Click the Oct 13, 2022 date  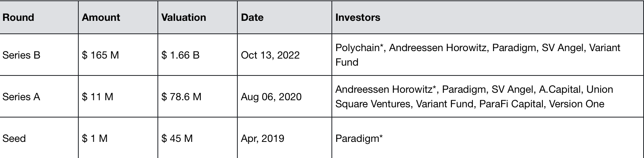point(270,55)
